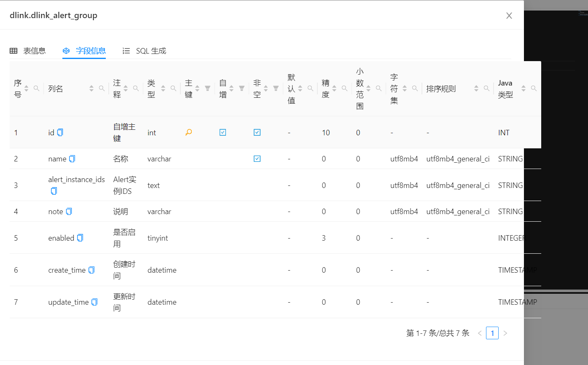Open search for 序号 column
Screen dimensions: 588x365
click(x=37, y=89)
